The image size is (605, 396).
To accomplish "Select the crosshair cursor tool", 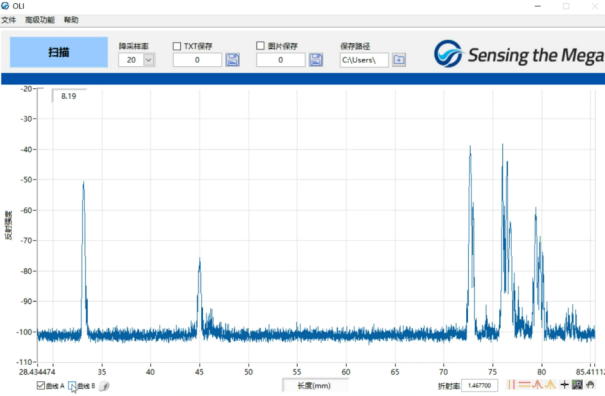I will (x=564, y=384).
